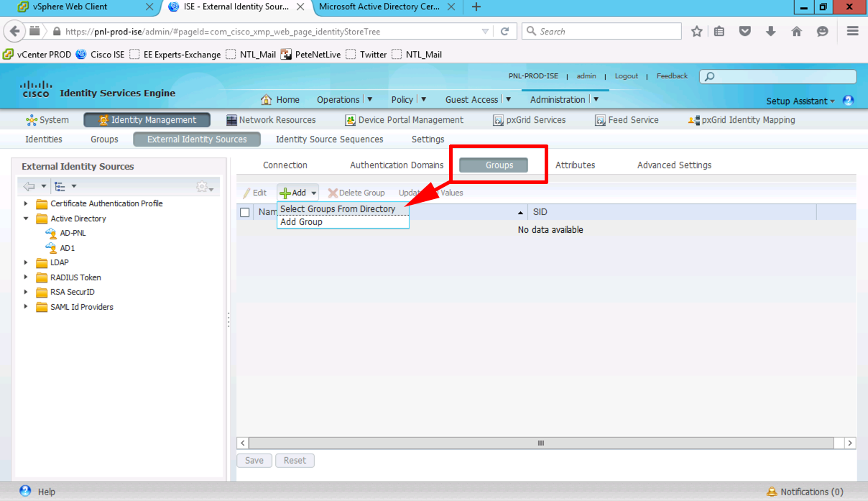Open the pxGrid Identity Mapping menu

point(742,120)
